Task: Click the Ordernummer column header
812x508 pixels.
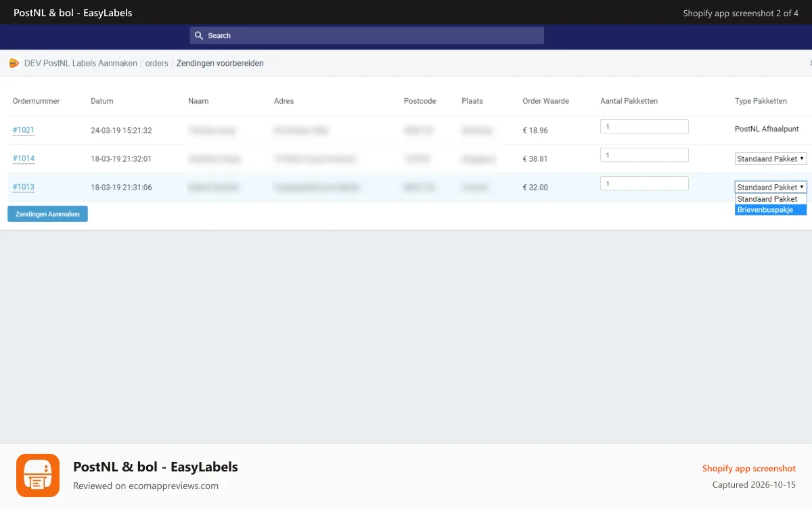Action: pos(37,101)
